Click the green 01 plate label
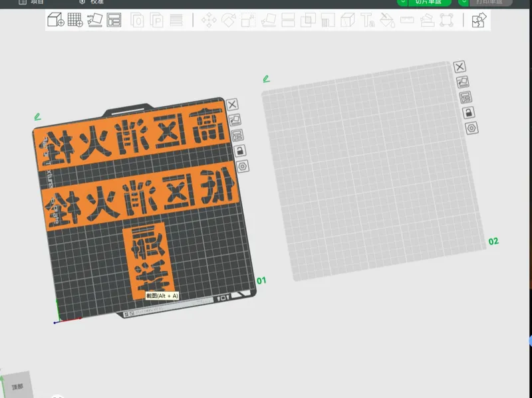Screen dimensions: 532x398 coord(261,280)
